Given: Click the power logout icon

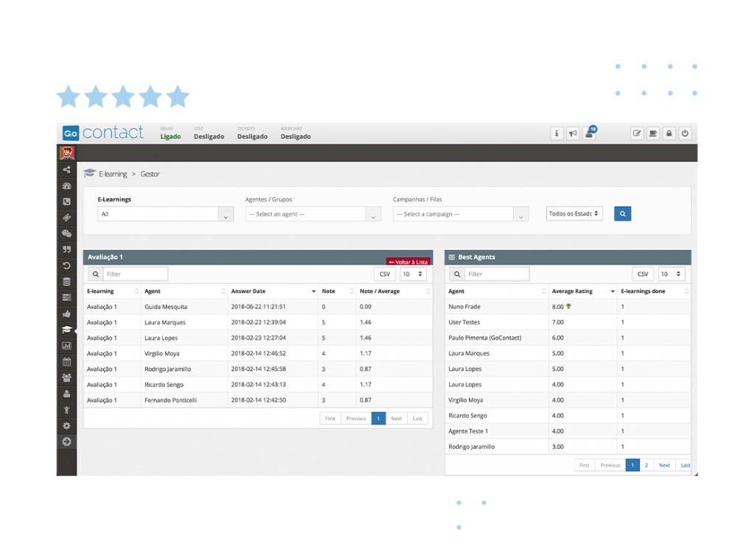Looking at the screenshot, I should (685, 134).
